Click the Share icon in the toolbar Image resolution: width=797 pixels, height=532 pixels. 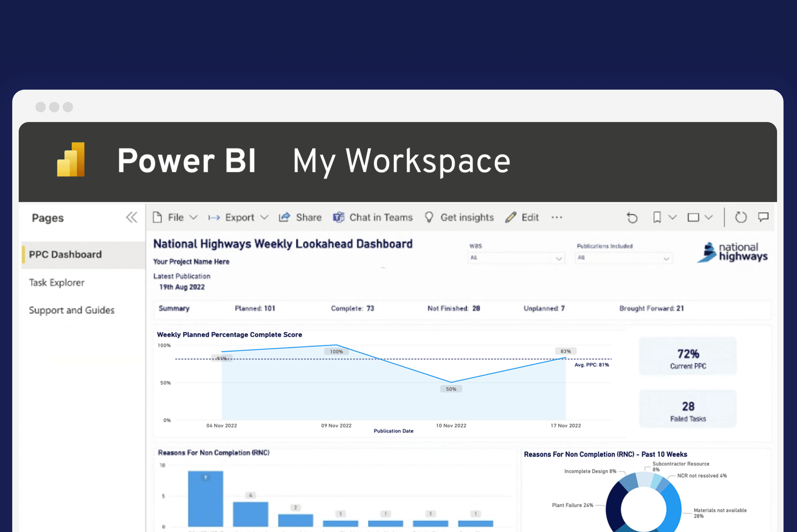coord(284,217)
